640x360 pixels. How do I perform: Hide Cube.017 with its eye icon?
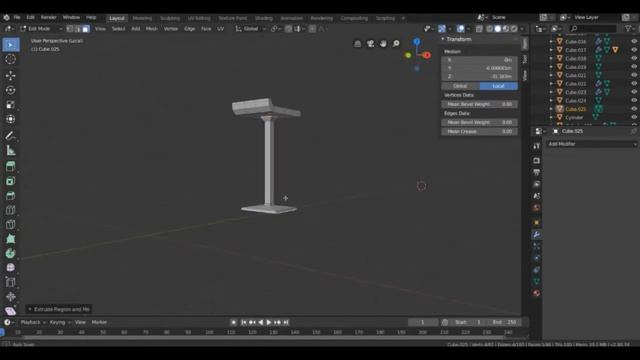[x=634, y=50]
